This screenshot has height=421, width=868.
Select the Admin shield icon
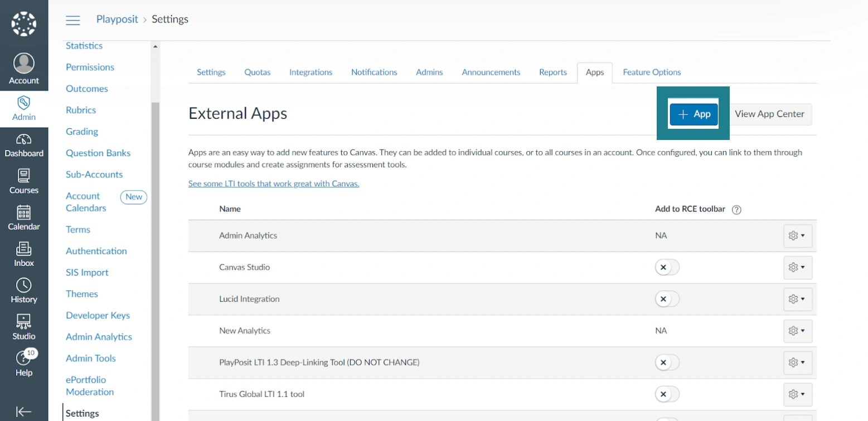pyautogui.click(x=24, y=103)
